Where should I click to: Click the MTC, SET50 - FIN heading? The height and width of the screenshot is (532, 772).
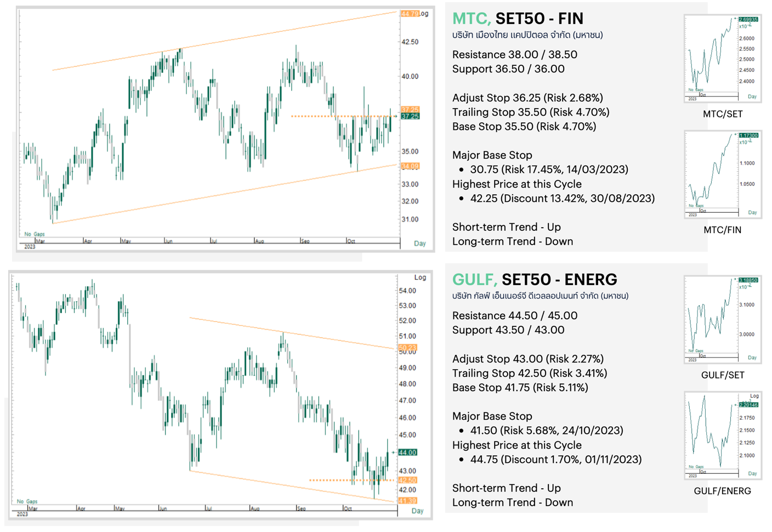tap(518, 19)
